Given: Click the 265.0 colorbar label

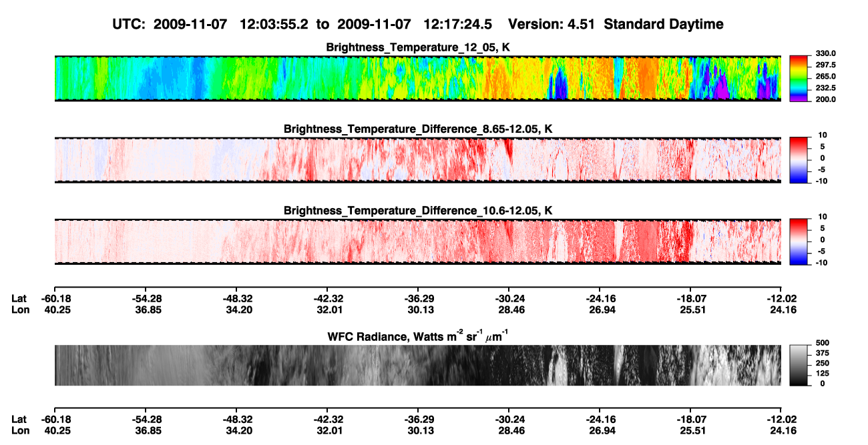Looking at the screenshot, I should point(825,77).
